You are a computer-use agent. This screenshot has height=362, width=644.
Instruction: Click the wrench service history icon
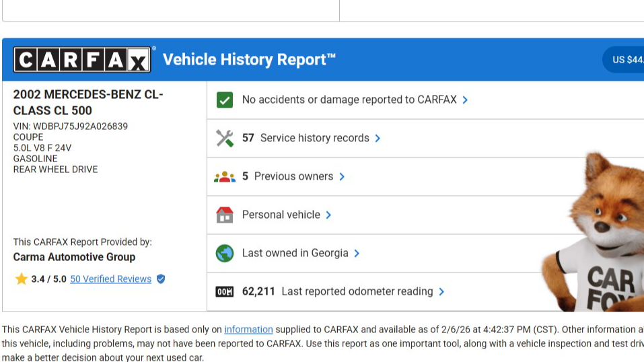[225, 138]
